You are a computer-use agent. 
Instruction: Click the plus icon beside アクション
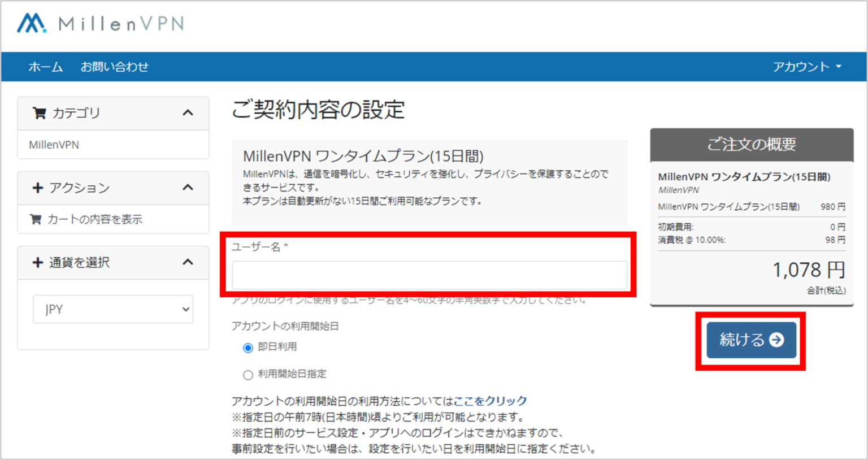coord(37,188)
